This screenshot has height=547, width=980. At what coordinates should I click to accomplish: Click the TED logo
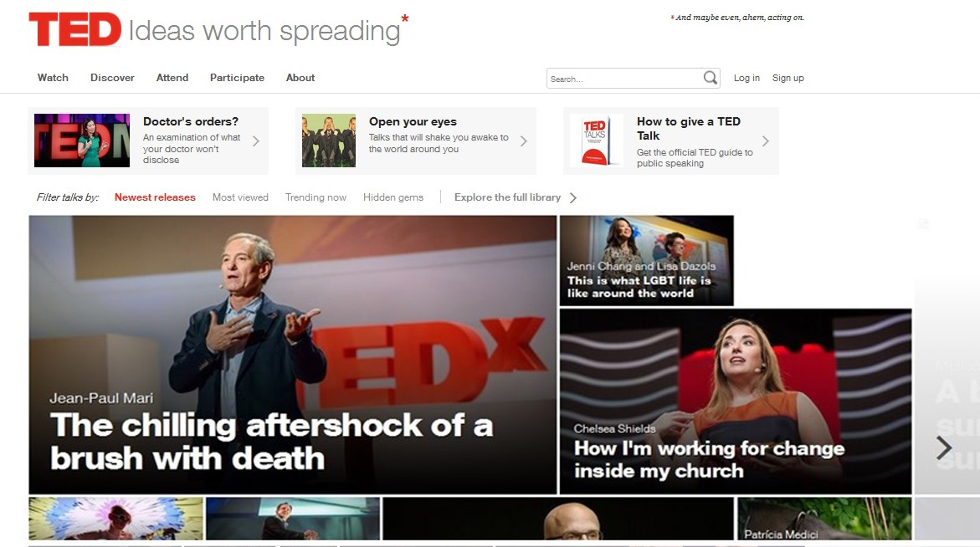[75, 29]
